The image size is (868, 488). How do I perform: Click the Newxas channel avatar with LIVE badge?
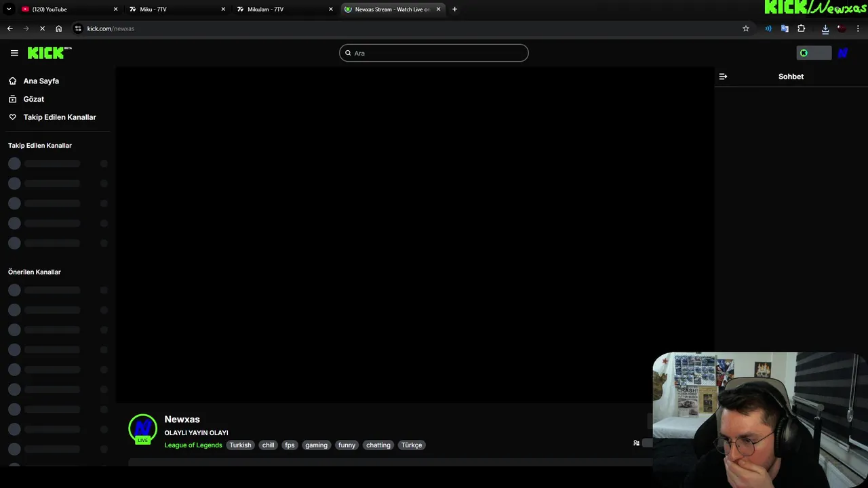(142, 430)
